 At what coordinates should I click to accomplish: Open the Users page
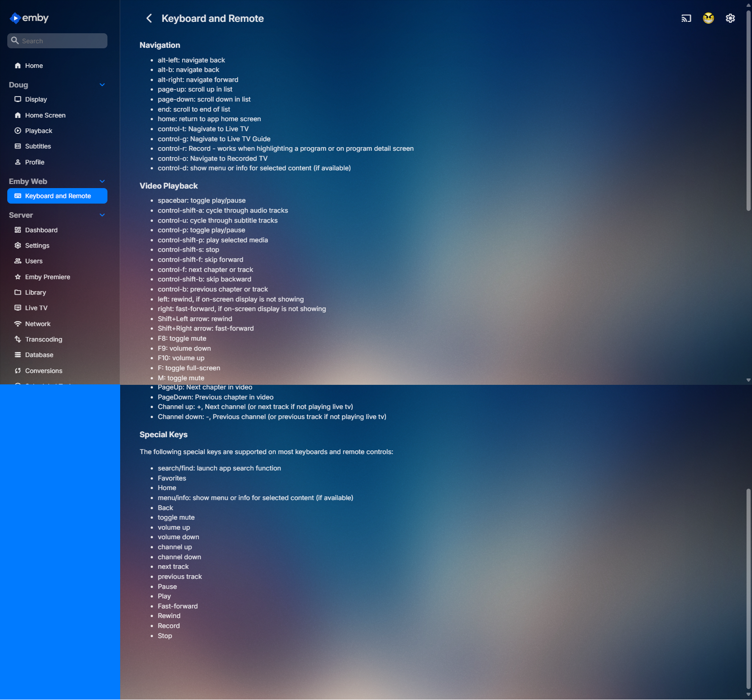click(57, 261)
